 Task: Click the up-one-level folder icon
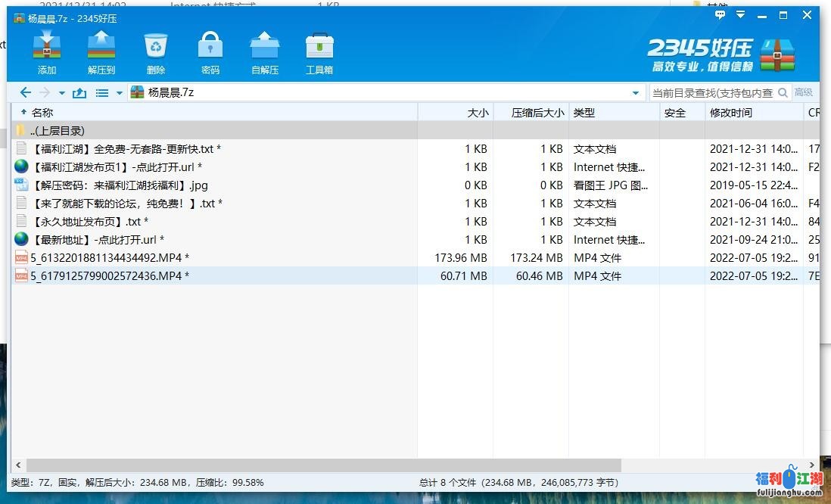click(x=79, y=93)
